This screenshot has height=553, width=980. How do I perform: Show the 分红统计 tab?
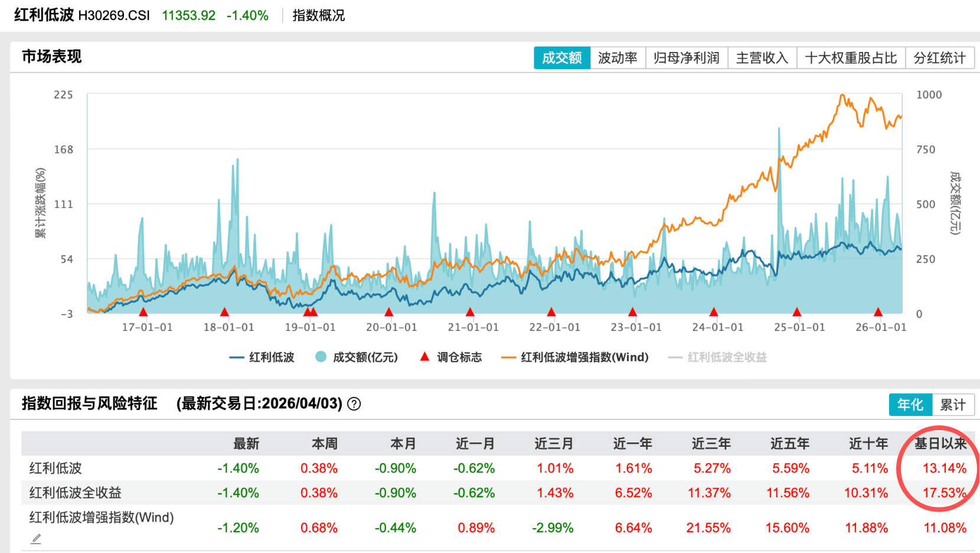click(939, 58)
